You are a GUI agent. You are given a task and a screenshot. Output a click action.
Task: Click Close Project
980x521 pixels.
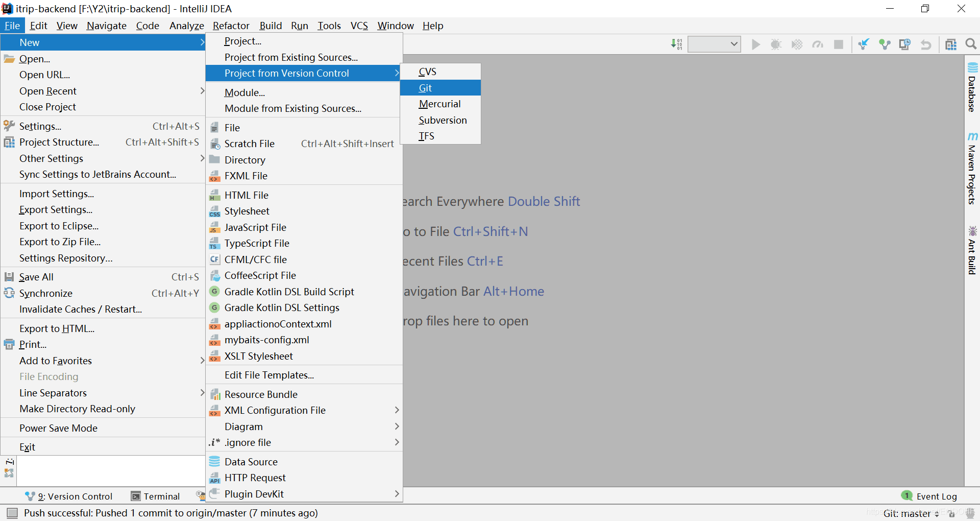(x=103, y=107)
